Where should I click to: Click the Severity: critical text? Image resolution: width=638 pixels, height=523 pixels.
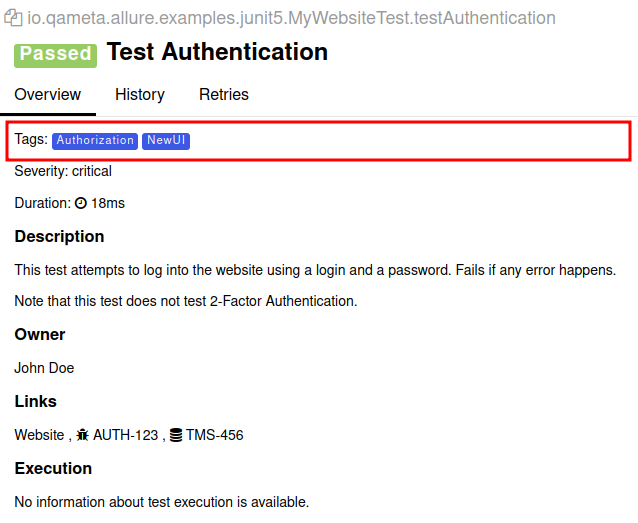point(63,171)
